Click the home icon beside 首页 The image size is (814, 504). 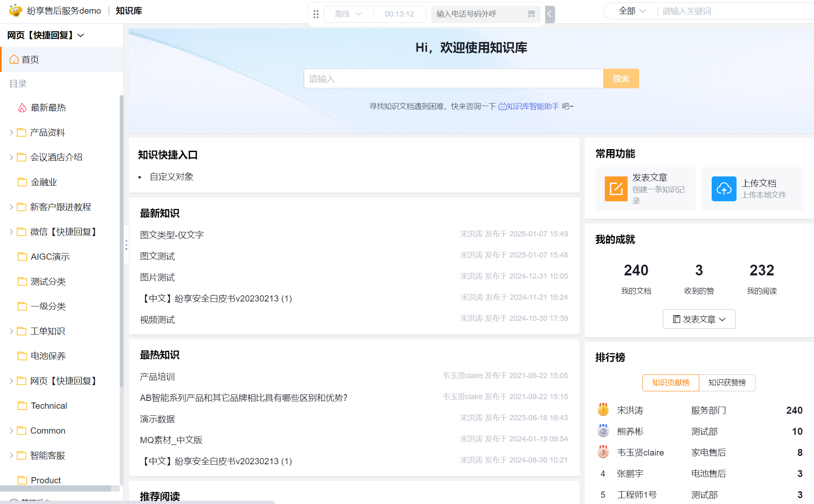point(14,59)
